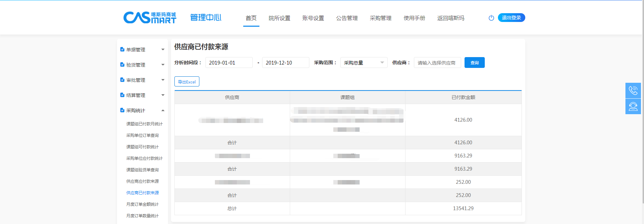This screenshot has height=224, width=644.
Task: Open the 采购管理 top menu item
Action: (381, 18)
